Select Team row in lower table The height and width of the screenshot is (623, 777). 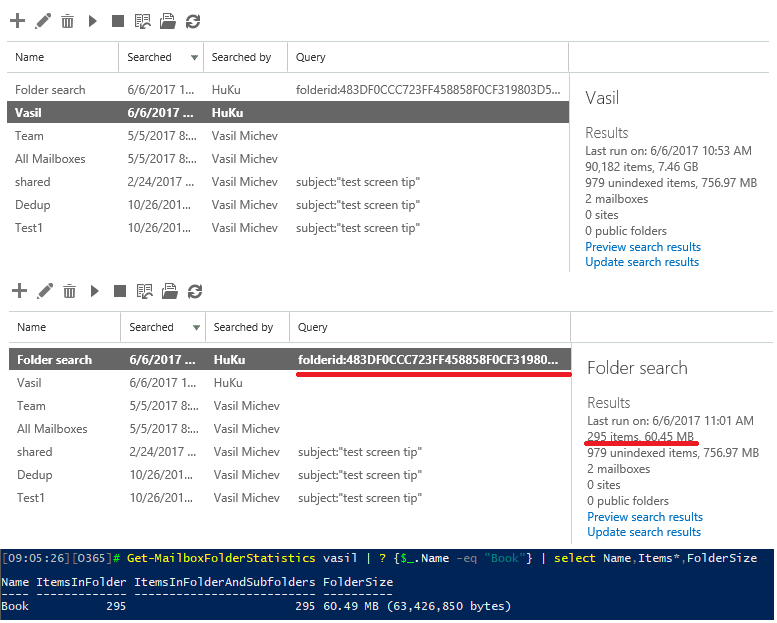[290, 406]
